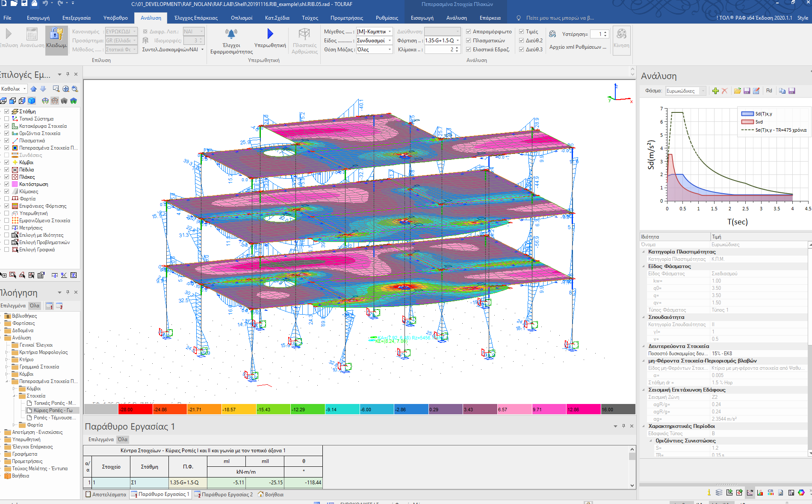The height and width of the screenshot is (504, 812).
Task: Uncheck the Κόμβοι visibility checkbox
Action: click(7, 162)
